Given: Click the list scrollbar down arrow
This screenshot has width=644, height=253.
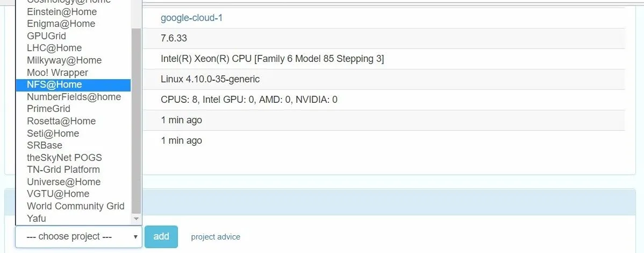Looking at the screenshot, I should 137,219.
